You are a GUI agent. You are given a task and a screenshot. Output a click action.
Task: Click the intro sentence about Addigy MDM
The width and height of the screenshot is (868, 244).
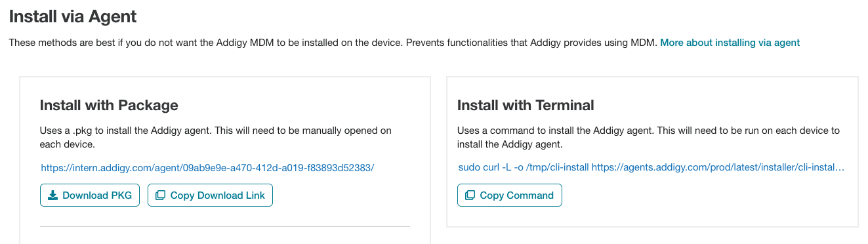coord(333,43)
